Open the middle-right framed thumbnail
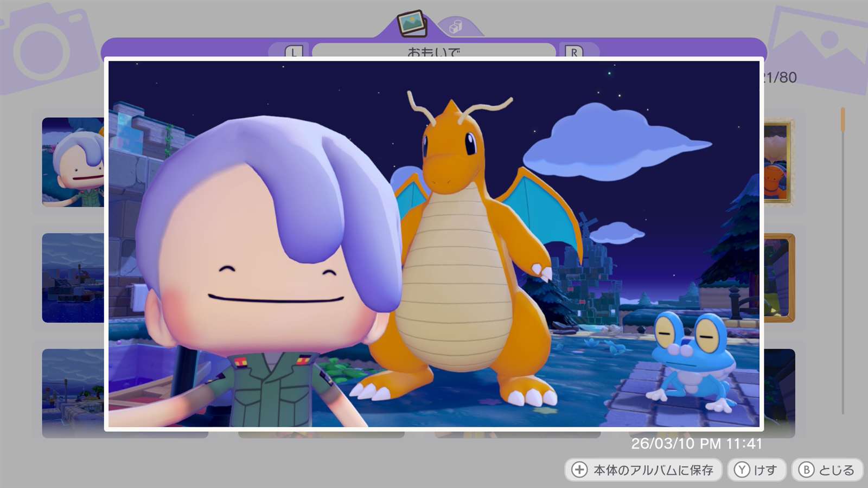 tap(780, 278)
